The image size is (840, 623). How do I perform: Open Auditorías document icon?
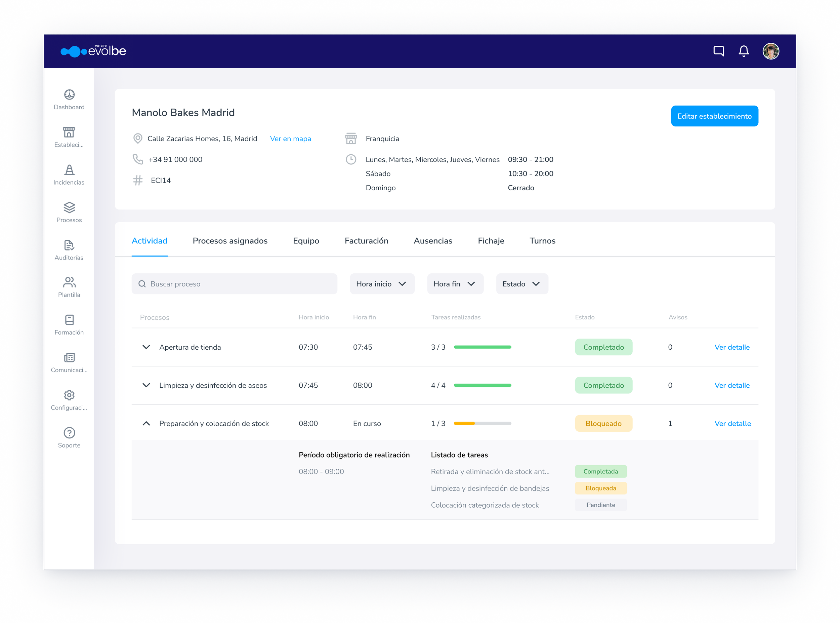coord(69,245)
